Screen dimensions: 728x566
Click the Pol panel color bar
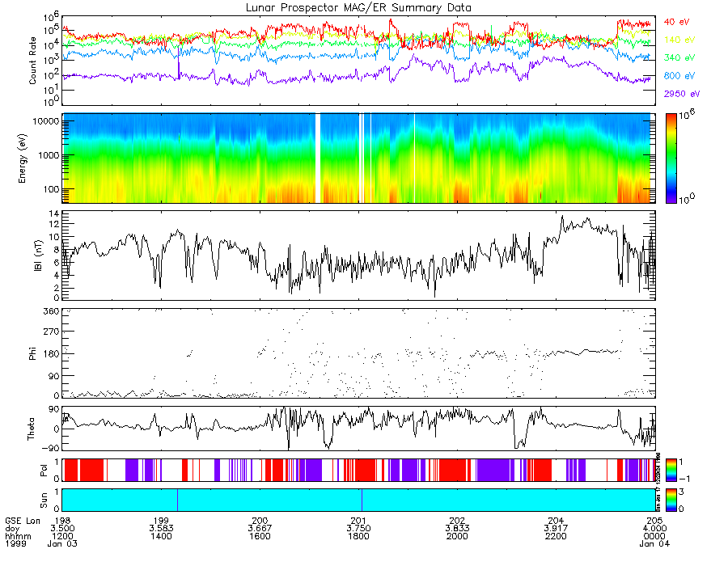point(671,471)
